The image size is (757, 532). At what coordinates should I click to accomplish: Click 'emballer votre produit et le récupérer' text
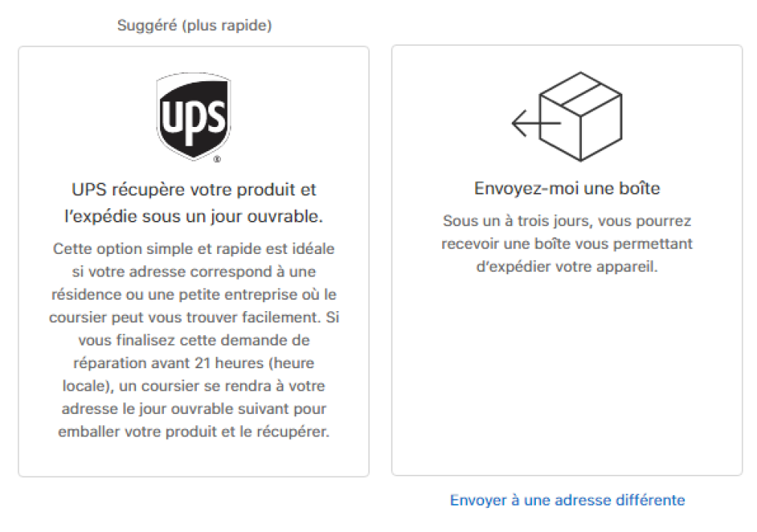(x=194, y=431)
